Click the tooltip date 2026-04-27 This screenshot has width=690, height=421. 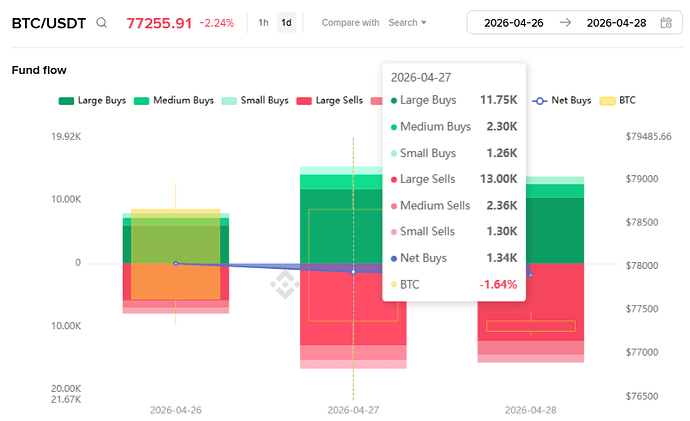point(421,78)
